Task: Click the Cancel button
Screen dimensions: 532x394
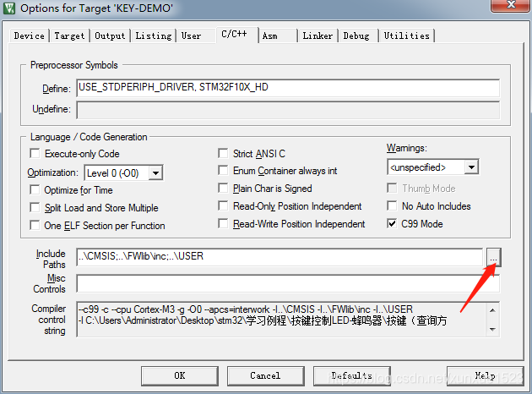Action: [x=265, y=375]
